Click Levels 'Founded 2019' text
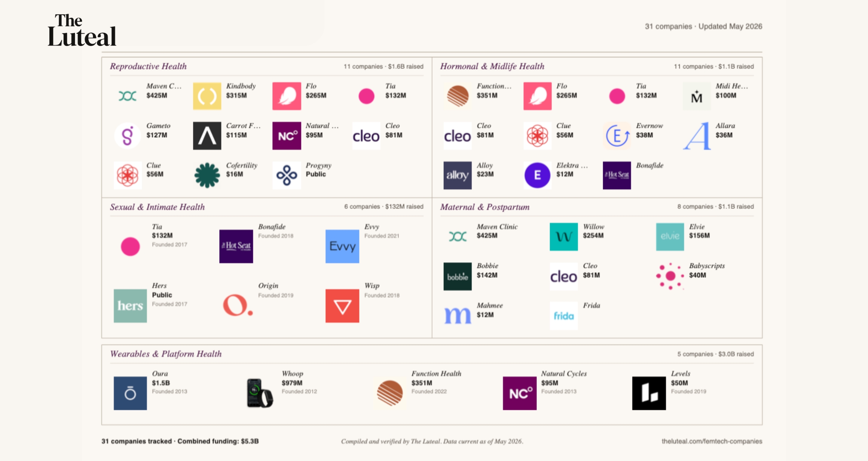The width and height of the screenshot is (868, 461). (688, 392)
